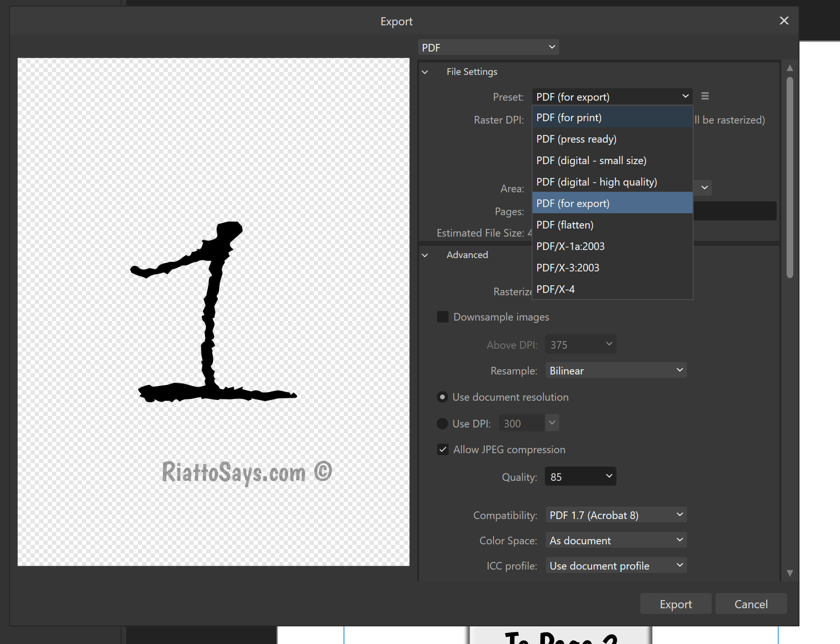Image resolution: width=840 pixels, height=644 pixels.
Task: Open the preset options hamburger menu
Action: [x=705, y=96]
